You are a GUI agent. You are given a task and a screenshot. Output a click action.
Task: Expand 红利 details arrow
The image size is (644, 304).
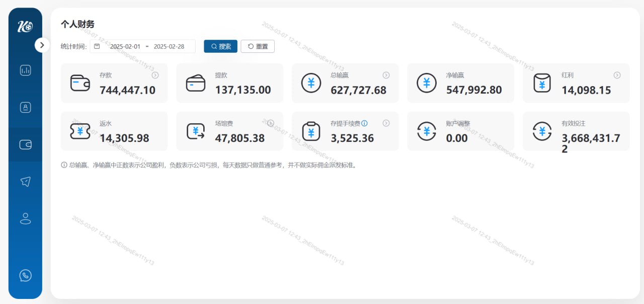coord(617,75)
